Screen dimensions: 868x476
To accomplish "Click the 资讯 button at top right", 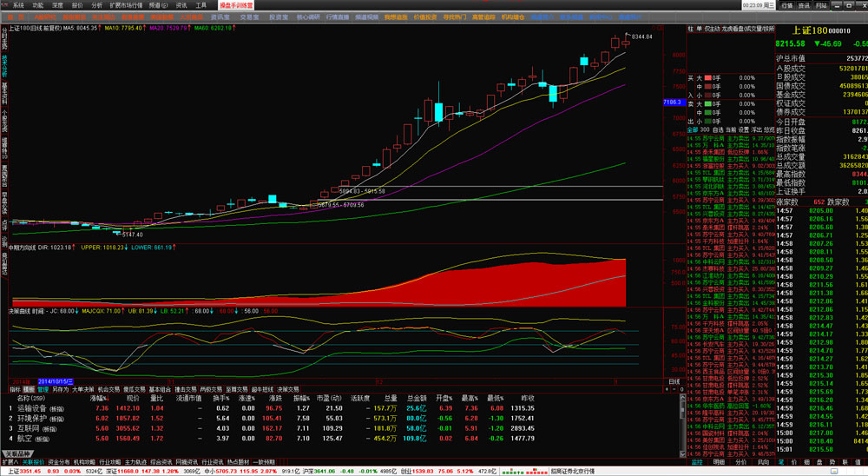I will click(x=804, y=5).
